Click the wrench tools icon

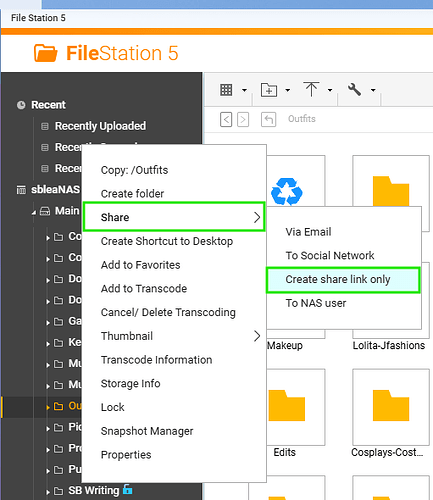[355, 90]
